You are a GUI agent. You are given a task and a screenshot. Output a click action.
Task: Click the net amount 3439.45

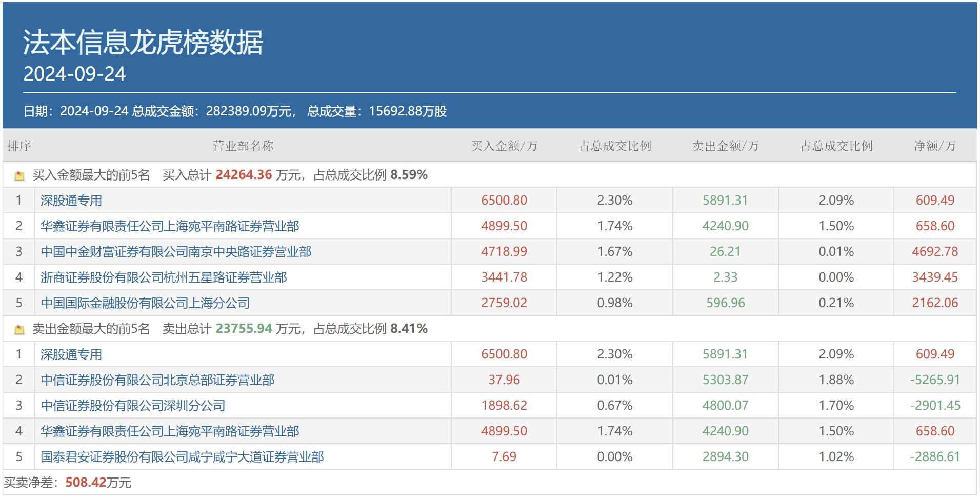935,277
